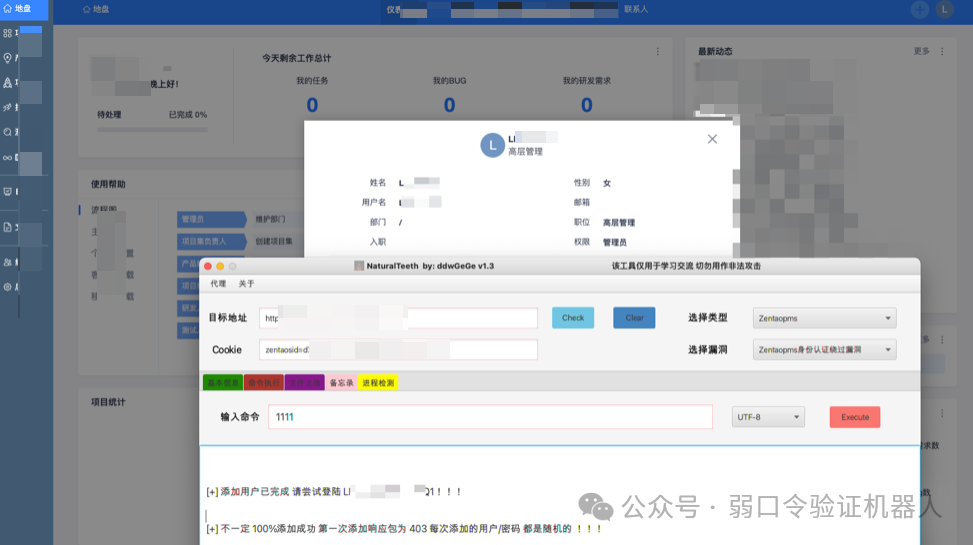Switch to the pink 备忘录 tab
The width and height of the screenshot is (973, 545).
tap(341, 382)
